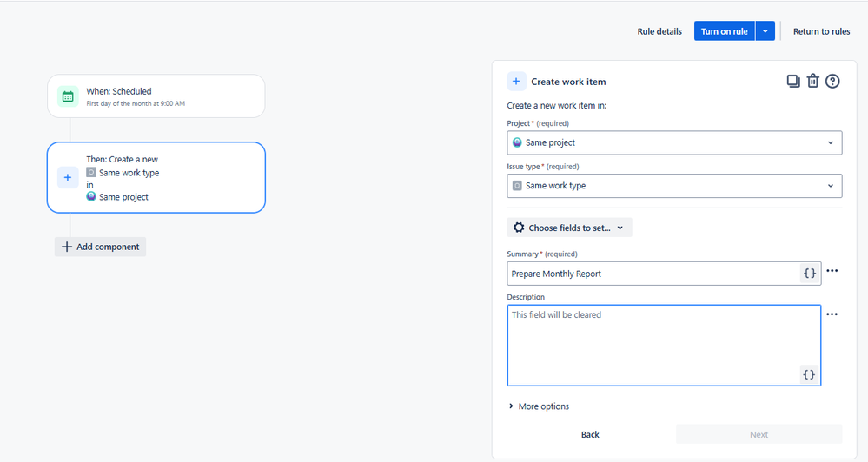Open the arrow beside Turn on rule
The height and width of the screenshot is (462, 868).
[x=765, y=31]
